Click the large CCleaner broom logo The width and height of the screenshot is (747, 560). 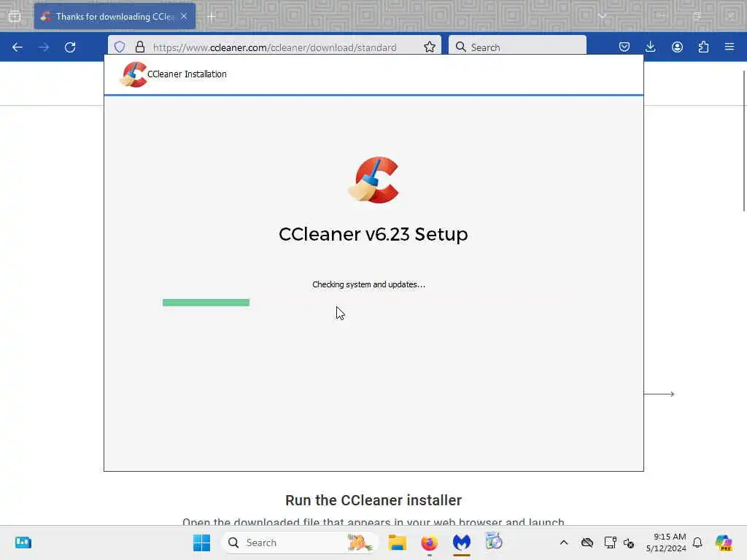point(373,180)
